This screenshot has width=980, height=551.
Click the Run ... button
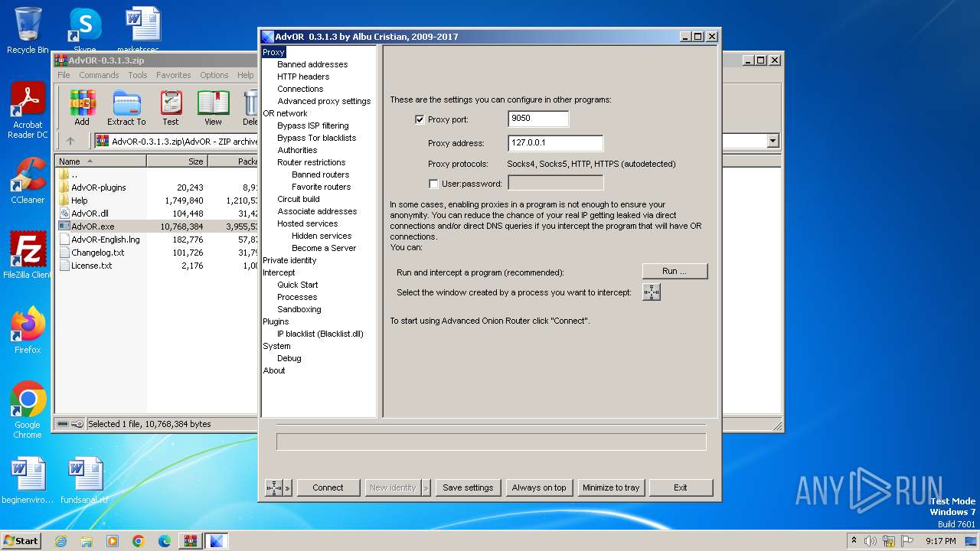click(675, 271)
